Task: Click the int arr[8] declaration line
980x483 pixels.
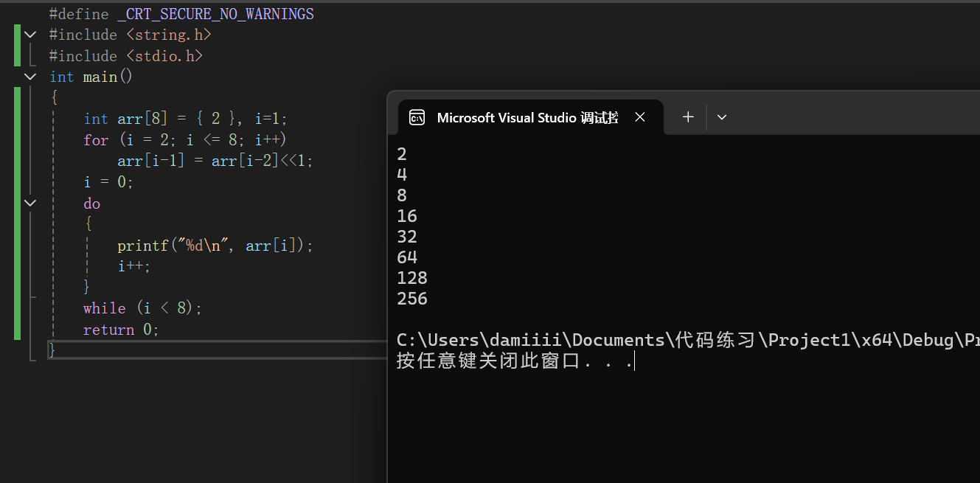Action: pos(185,119)
